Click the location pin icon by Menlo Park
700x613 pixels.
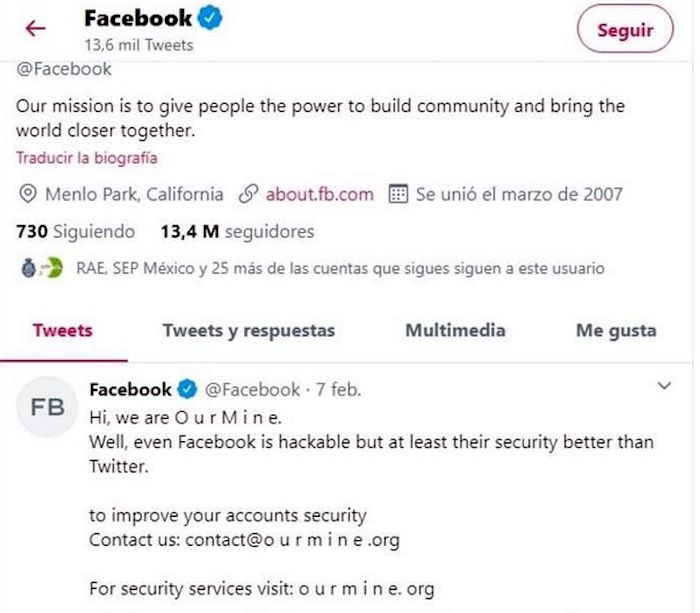pyautogui.click(x=28, y=194)
